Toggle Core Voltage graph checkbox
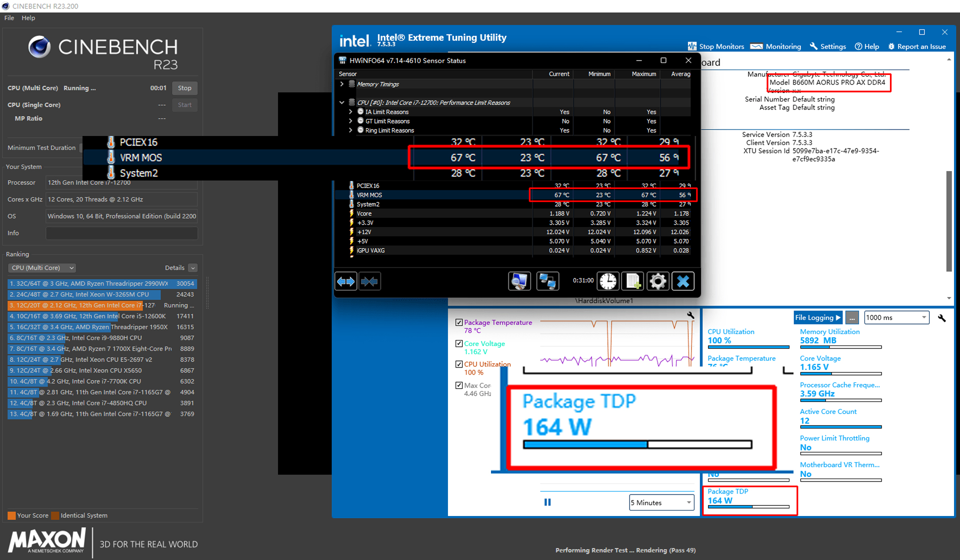The width and height of the screenshot is (960, 560). (459, 343)
